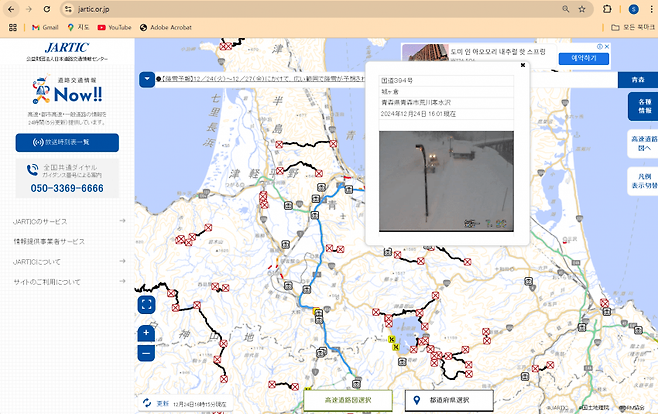
Task: Bookmark this page with the star icon
Action: point(581,9)
